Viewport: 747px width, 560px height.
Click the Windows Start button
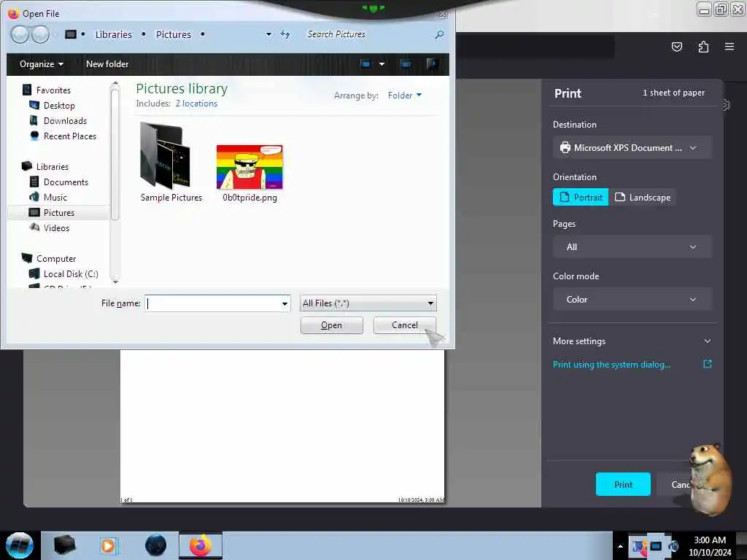pos(19,545)
